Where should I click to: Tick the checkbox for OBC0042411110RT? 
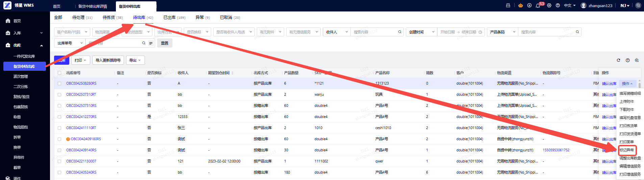[59, 128]
